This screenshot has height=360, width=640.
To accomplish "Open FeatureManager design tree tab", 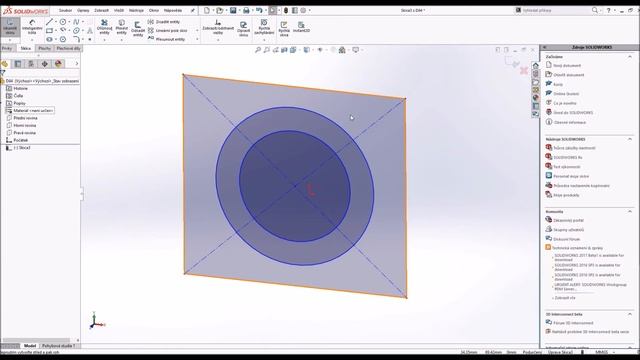I will pos(5,64).
